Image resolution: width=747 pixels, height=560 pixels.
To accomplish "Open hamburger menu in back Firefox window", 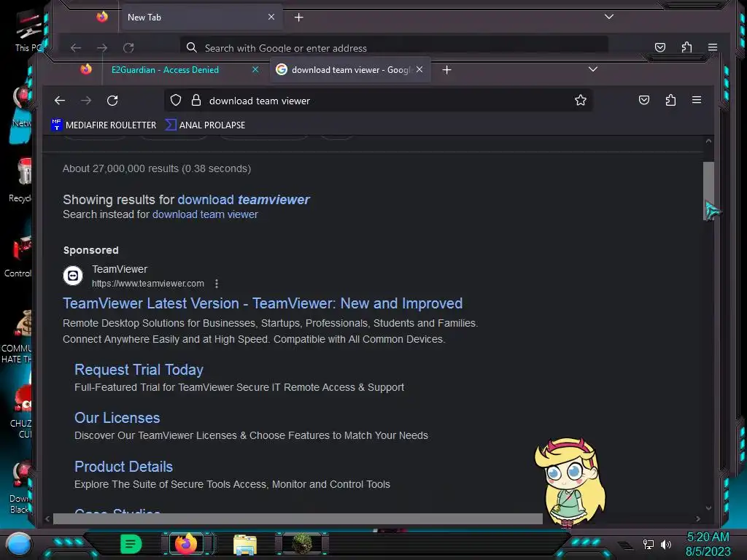I will point(713,47).
